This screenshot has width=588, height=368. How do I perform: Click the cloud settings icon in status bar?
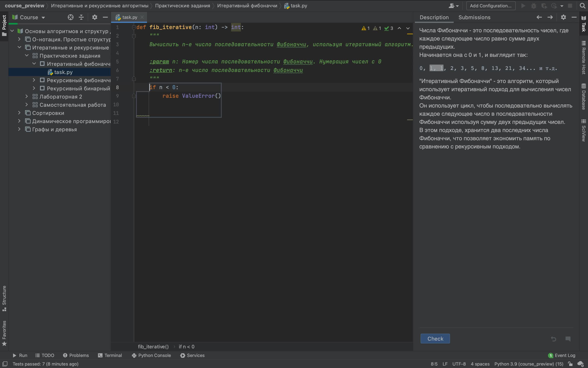[x=581, y=364]
